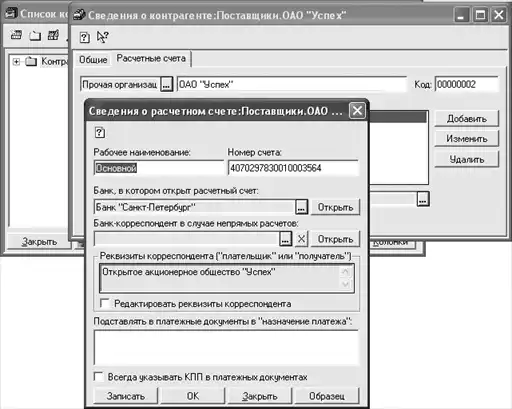Viewport: 512px width, 409px height.
Task: Click the scroll-down arrow in the реквизиты корреспондента box
Action: click(x=345, y=284)
